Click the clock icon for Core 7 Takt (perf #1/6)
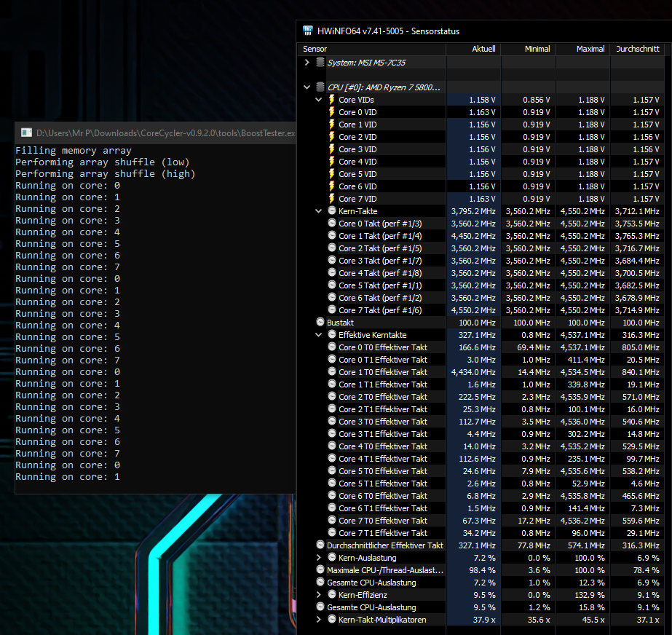This screenshot has height=635, width=672. pos(332,309)
